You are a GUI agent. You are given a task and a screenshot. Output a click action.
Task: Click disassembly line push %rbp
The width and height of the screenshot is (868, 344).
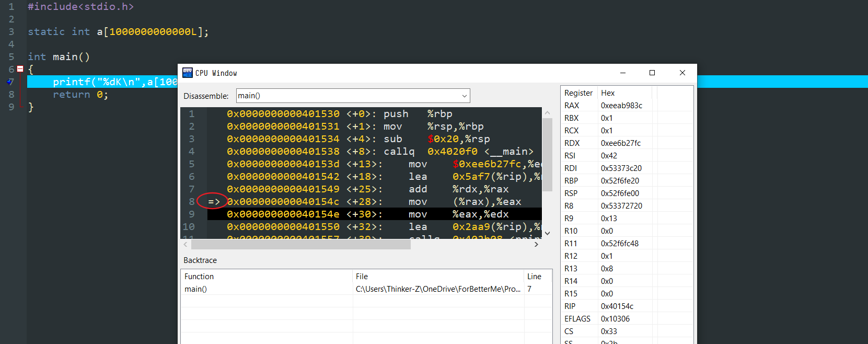point(374,113)
